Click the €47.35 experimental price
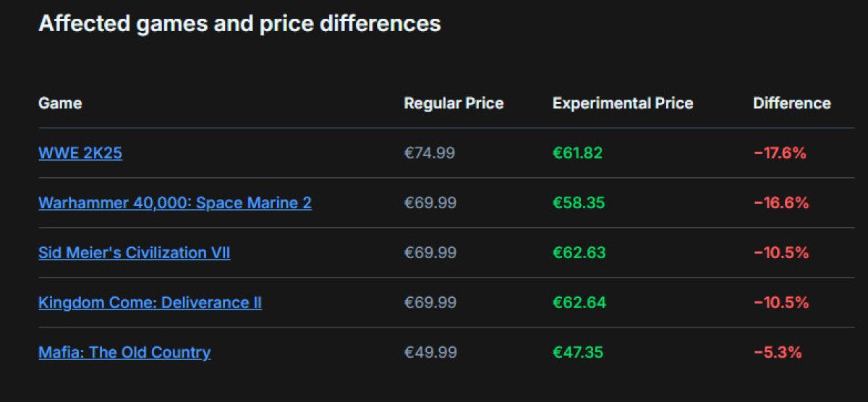868x402 pixels. pos(578,353)
